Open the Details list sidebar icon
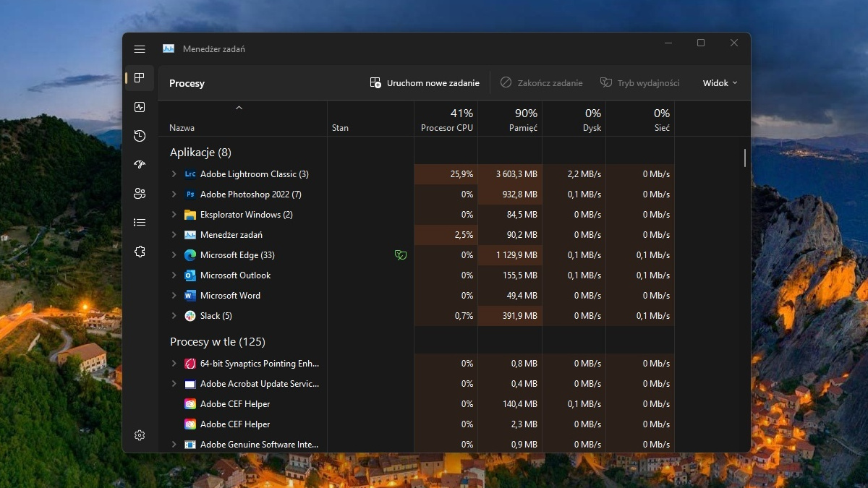The width and height of the screenshot is (868, 488). (140, 223)
